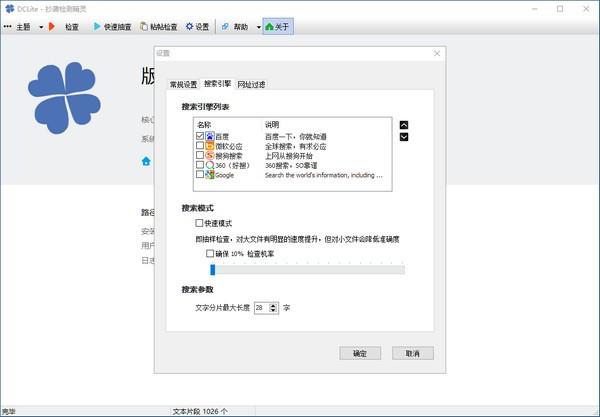Click the 取消 cancel button
The image size is (600, 417).
tap(412, 353)
